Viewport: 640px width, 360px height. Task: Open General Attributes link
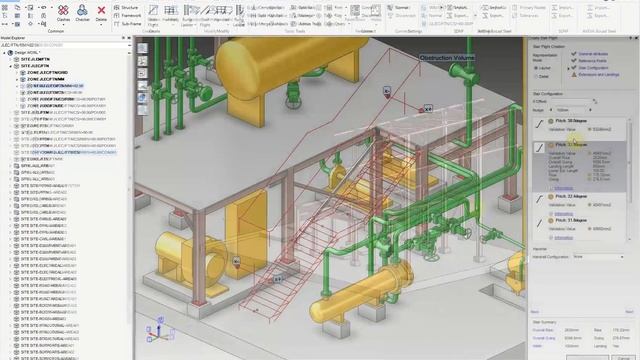(x=593, y=54)
